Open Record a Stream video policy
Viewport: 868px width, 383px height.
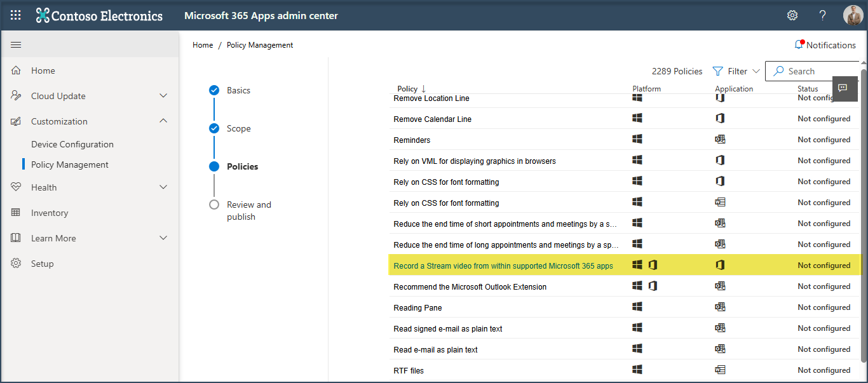click(x=503, y=265)
